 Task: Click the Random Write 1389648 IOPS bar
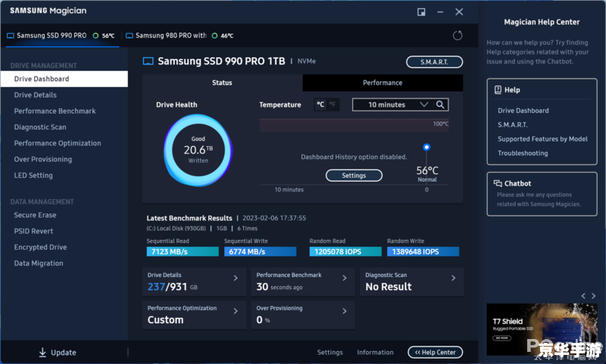(423, 252)
